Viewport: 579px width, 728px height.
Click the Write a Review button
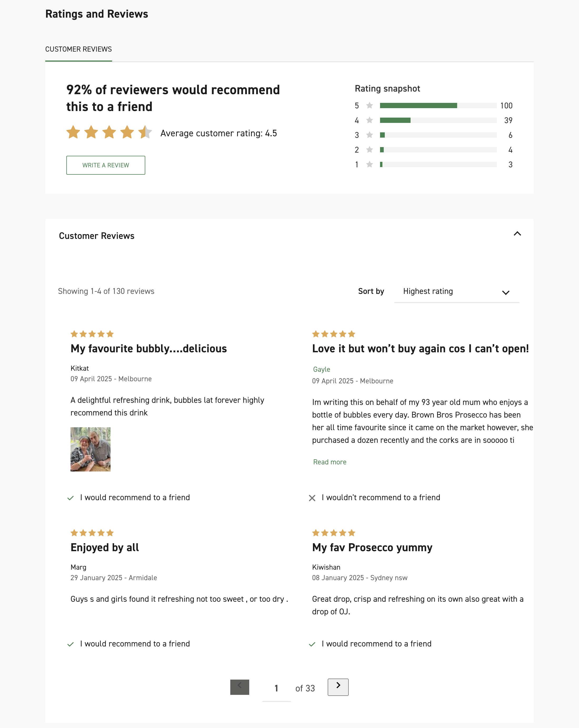tap(106, 165)
